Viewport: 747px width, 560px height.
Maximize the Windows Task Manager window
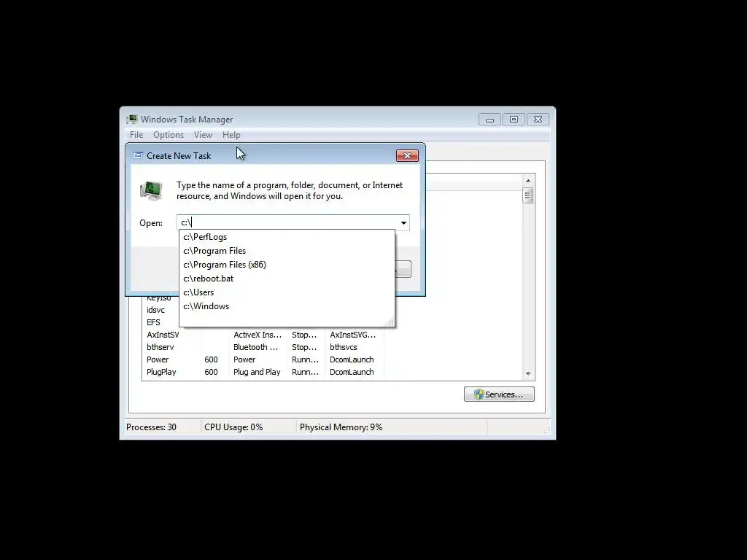514,119
